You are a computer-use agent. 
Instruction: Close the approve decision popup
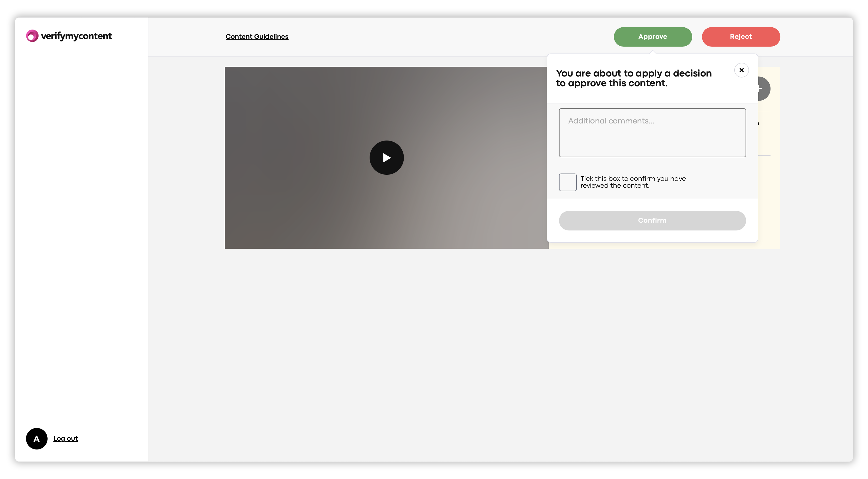pos(741,70)
